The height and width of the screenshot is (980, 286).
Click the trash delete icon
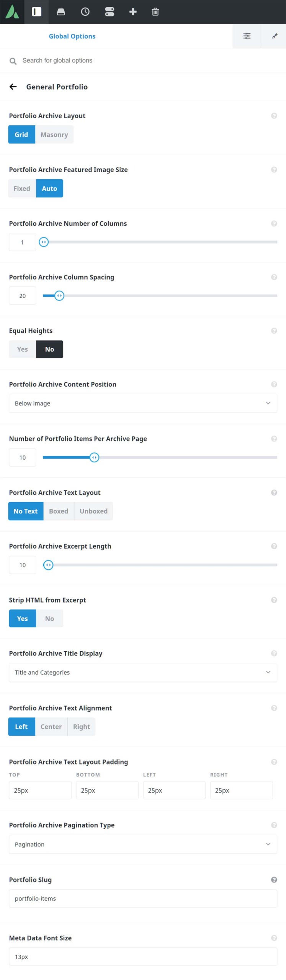tap(155, 12)
